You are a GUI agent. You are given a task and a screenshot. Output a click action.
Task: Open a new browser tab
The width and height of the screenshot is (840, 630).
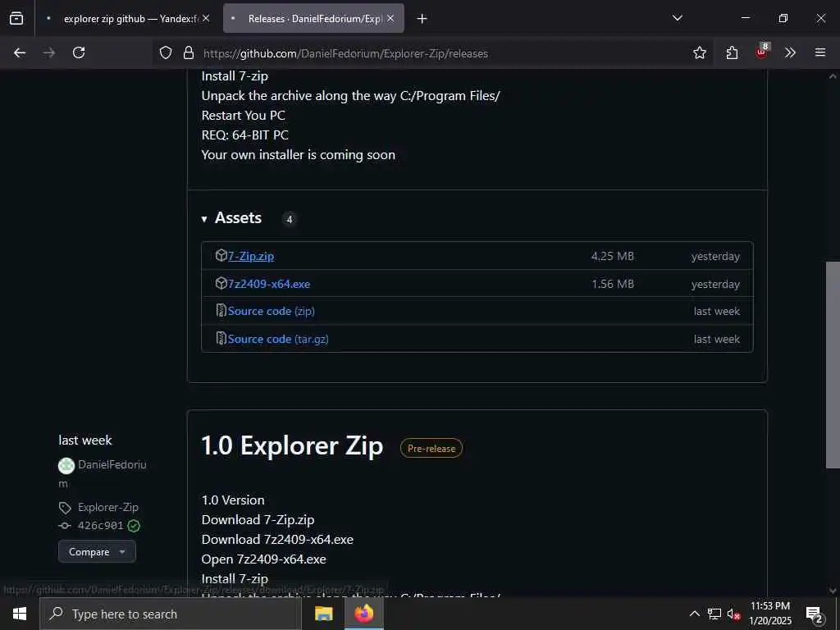422,19
